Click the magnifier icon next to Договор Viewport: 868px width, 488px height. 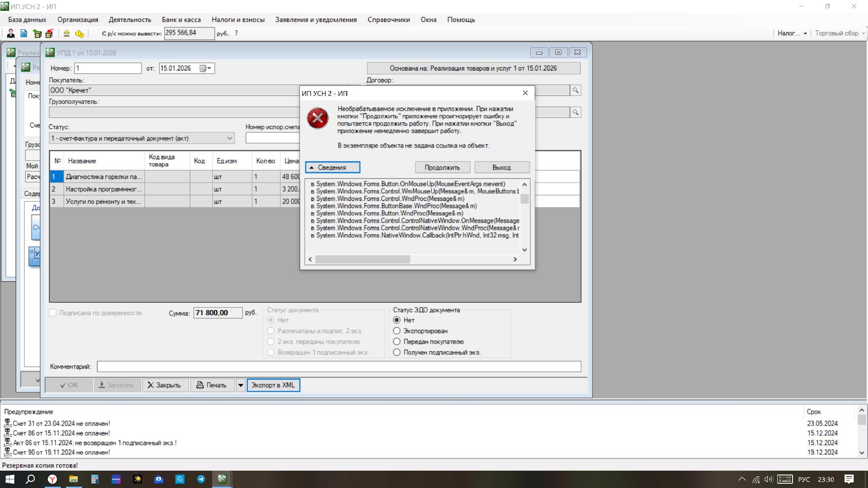(575, 90)
